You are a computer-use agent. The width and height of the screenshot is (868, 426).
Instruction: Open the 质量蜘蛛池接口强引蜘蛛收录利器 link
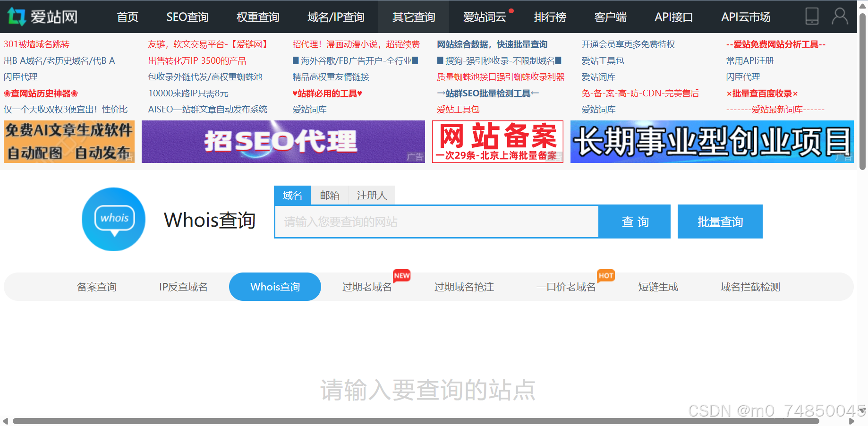tap(501, 77)
